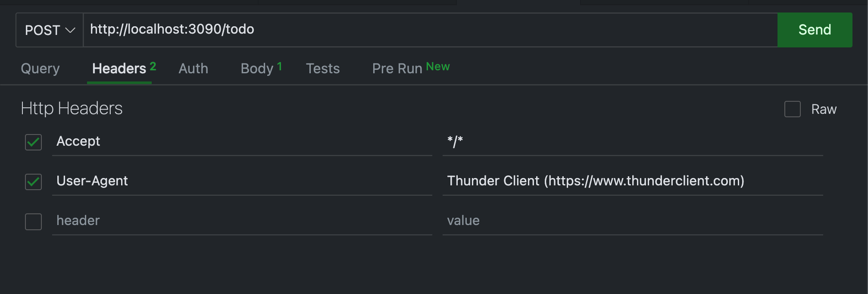868x294 pixels.
Task: Edit the Thunder Client user-agent value
Action: click(632, 181)
